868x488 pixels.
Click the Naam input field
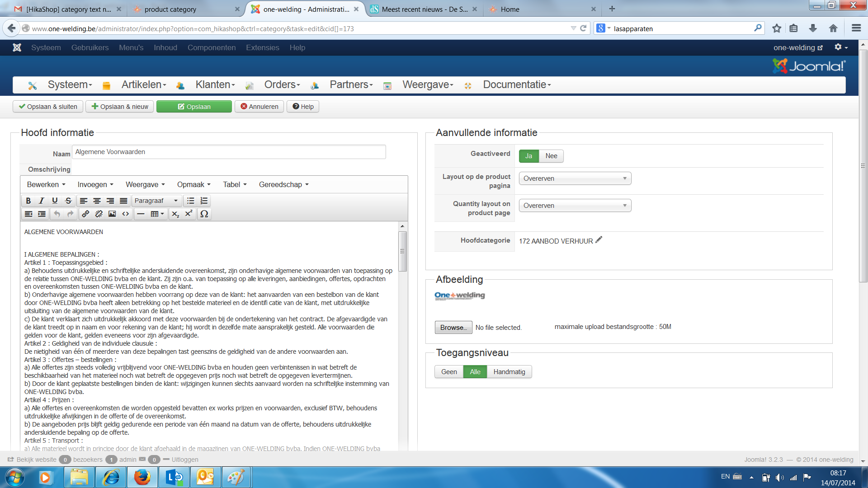point(228,152)
